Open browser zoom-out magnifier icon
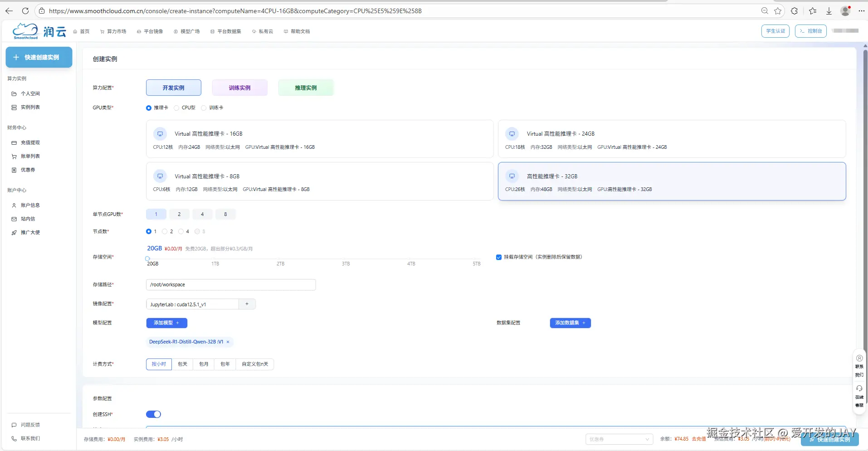 coord(765,11)
